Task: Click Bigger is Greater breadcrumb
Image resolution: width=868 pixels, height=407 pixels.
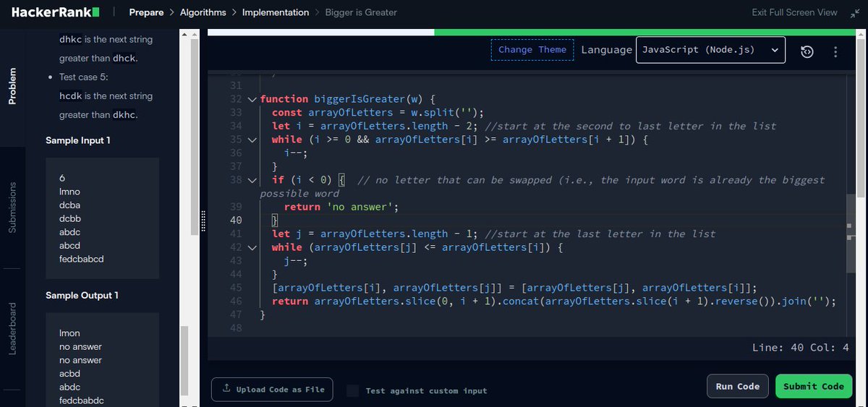Action: [361, 12]
